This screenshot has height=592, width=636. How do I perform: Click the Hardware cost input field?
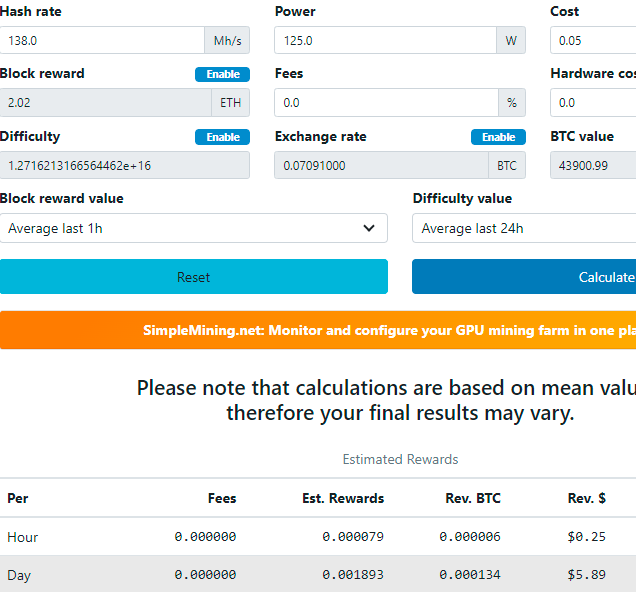pyautogui.click(x=593, y=103)
